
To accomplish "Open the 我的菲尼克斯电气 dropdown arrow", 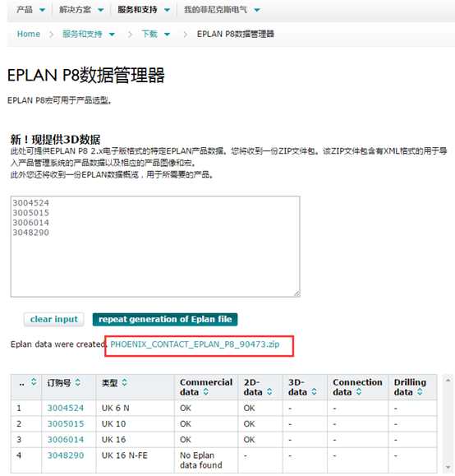I will [257, 10].
